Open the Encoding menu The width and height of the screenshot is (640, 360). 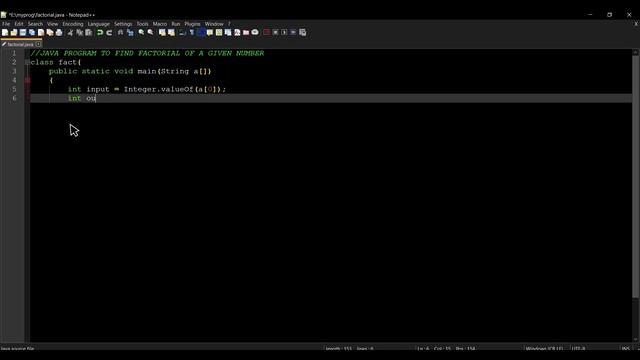pyautogui.click(x=73, y=24)
